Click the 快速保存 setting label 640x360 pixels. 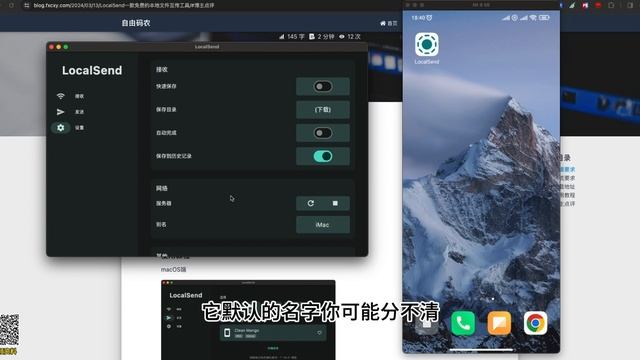[166, 87]
